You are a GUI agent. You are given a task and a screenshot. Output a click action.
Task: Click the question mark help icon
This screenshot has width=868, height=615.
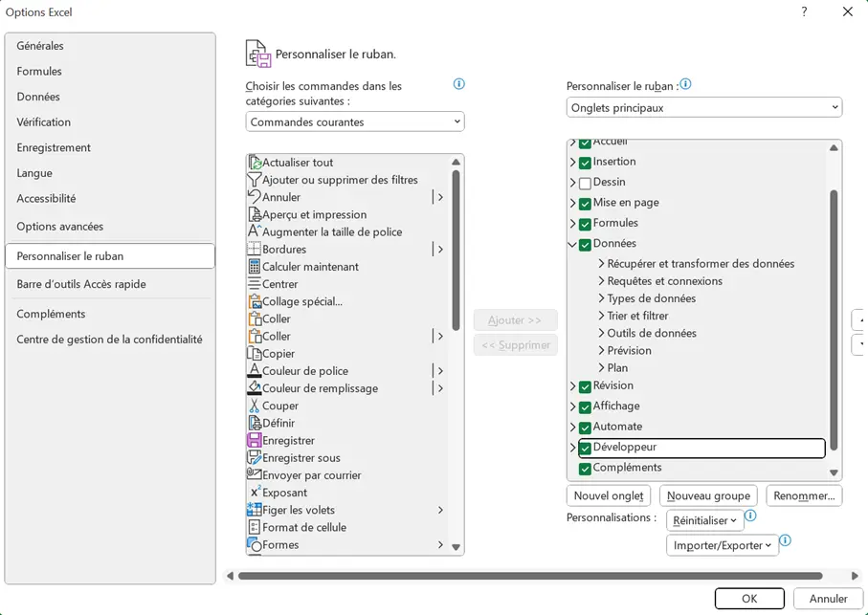click(804, 11)
